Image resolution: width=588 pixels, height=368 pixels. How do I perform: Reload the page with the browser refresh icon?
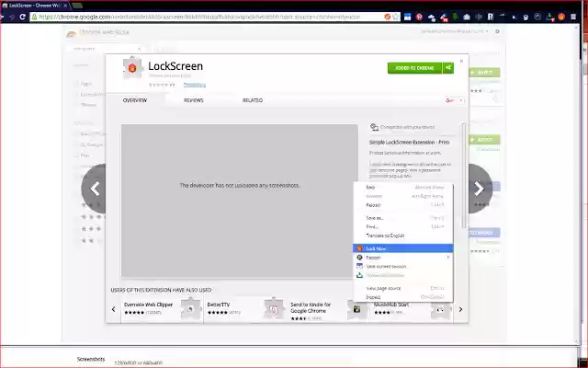22,17
